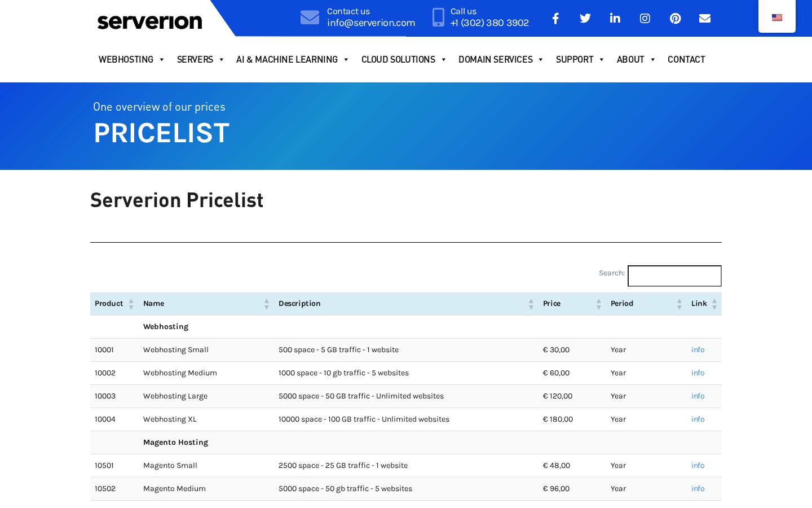Click the Serverion Pricelist heading
Screen dimensions: 812x508
click(176, 200)
